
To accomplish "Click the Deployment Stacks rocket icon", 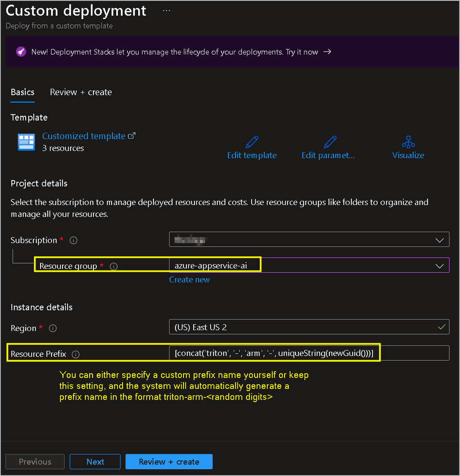I will [x=21, y=51].
